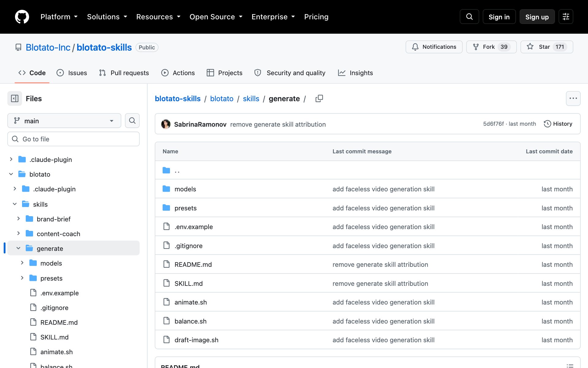
Task: Click the Go to file input
Action: tap(73, 139)
